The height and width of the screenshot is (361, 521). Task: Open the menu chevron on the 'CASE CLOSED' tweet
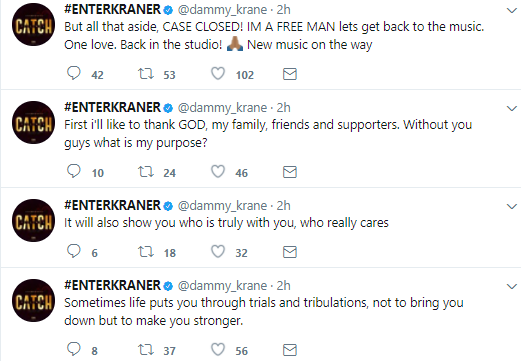point(512,10)
